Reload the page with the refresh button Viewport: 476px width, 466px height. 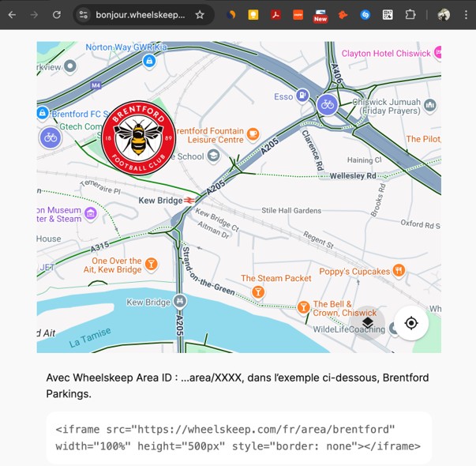click(x=57, y=14)
